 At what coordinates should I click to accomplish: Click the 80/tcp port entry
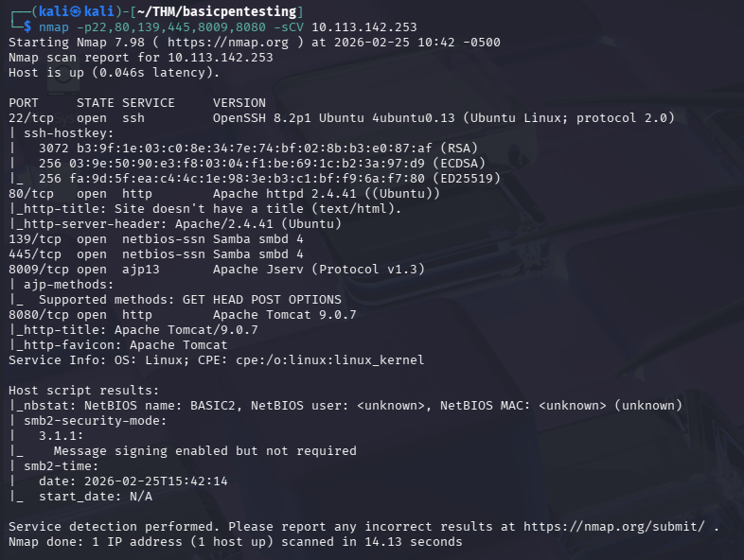[x=30, y=193]
